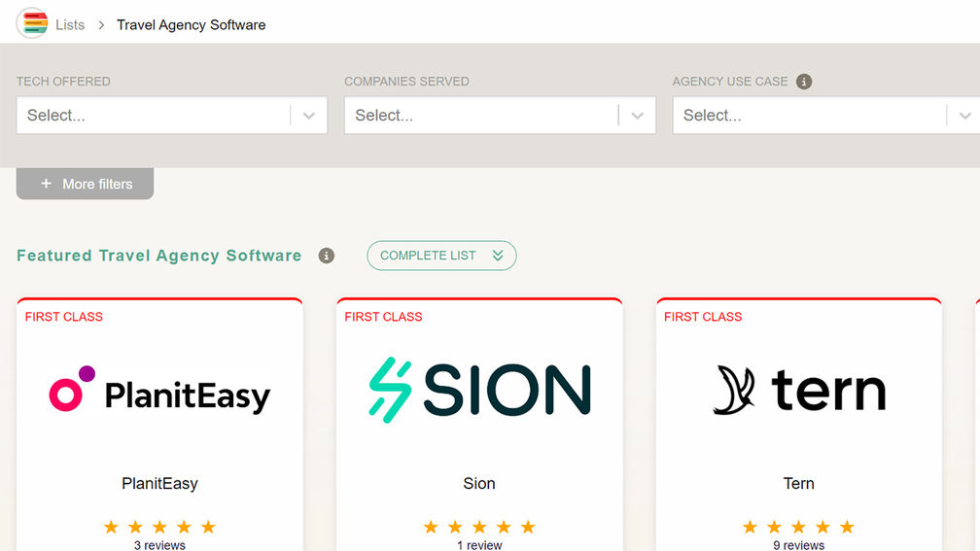The width and height of the screenshot is (980, 551).
Task: Click the FIRST CLASS label on Sion card
Action: coord(383,317)
